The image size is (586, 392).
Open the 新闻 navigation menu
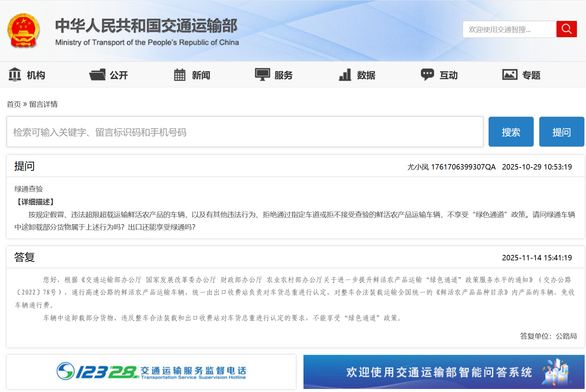[201, 75]
